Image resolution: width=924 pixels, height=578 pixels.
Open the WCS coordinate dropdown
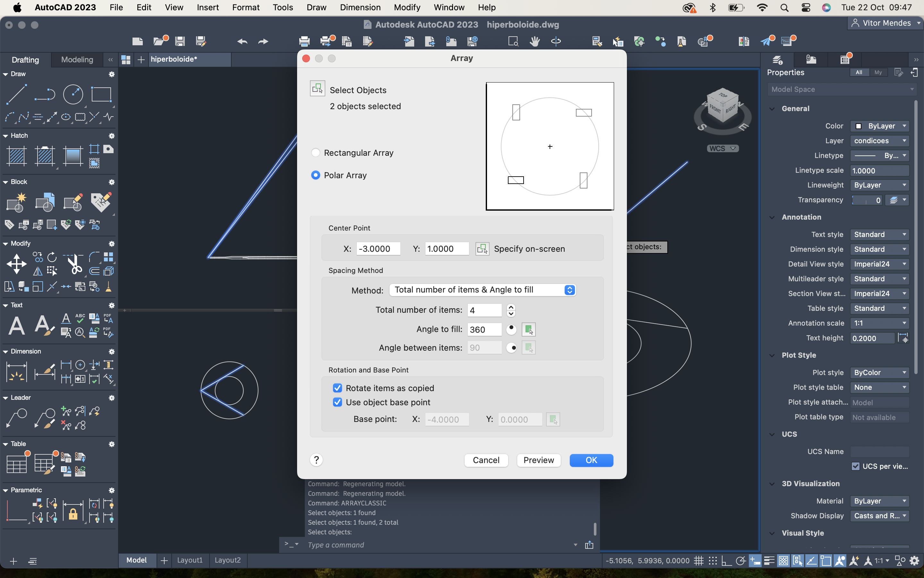[723, 148]
